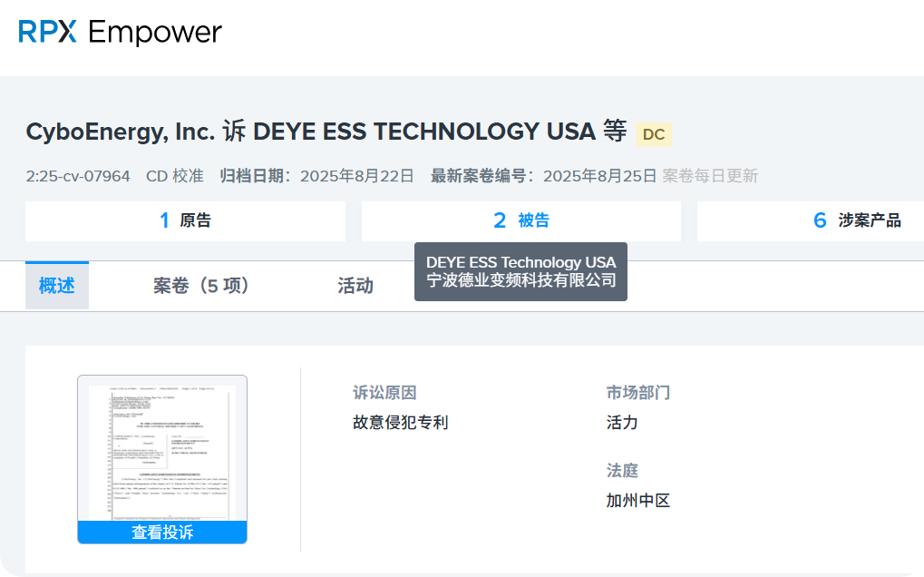
Task: Switch to the 概述 tab
Action: [57, 286]
